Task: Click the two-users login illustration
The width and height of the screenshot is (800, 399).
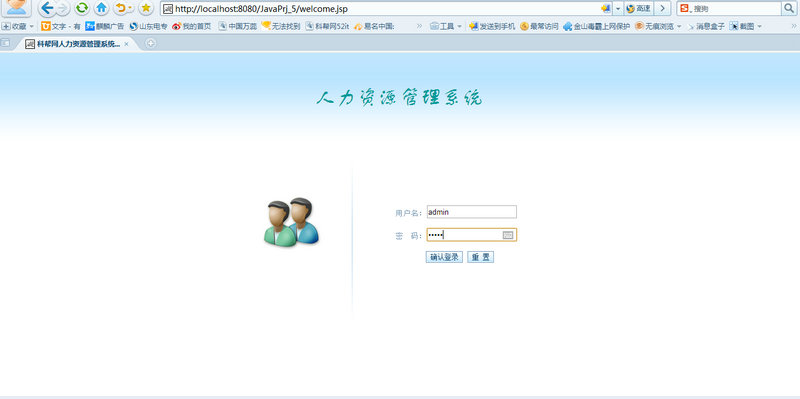Action: pos(292,222)
